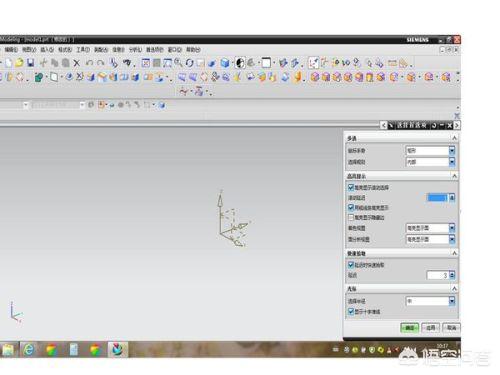This screenshot has height=375, width=500.
Task: Click the blue shaded cube rendering icon
Action: click(x=225, y=63)
